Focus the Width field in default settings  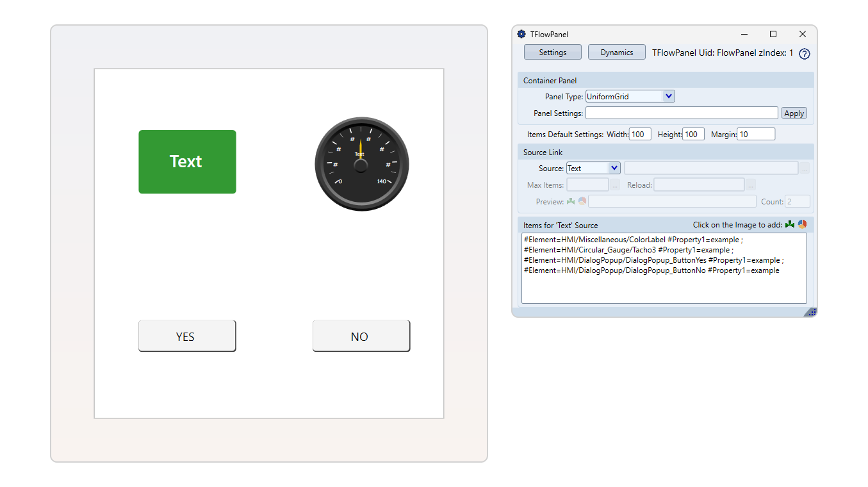[x=640, y=135]
